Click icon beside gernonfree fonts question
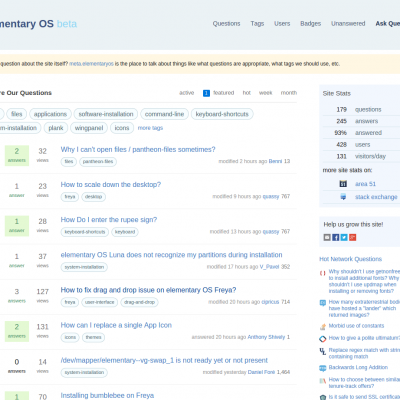 pyautogui.click(x=322, y=273)
